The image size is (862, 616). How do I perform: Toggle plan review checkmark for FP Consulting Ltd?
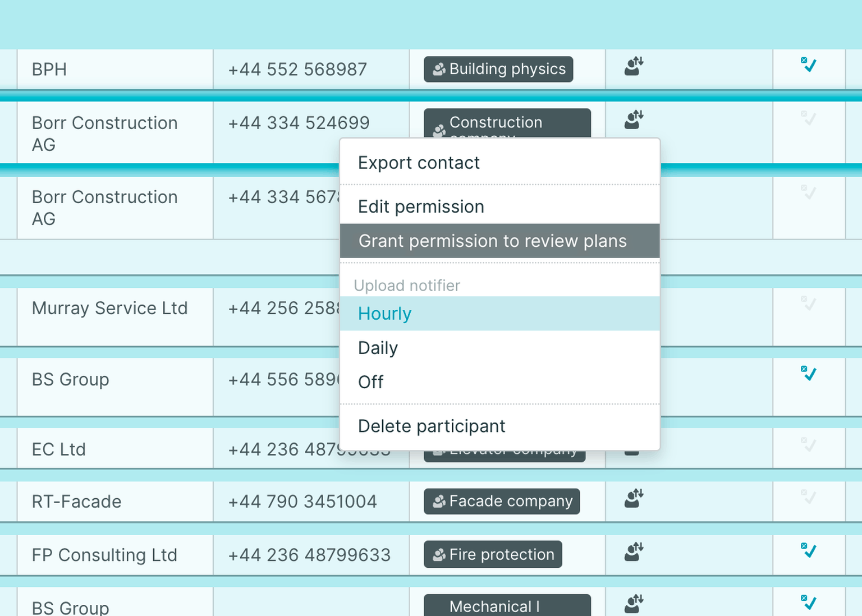(808, 550)
